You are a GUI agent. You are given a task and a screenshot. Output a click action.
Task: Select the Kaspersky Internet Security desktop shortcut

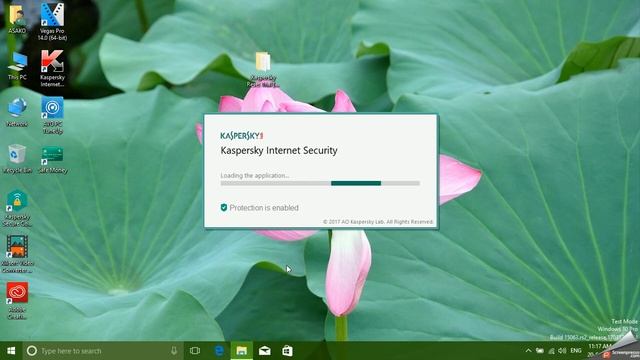[x=52, y=69]
